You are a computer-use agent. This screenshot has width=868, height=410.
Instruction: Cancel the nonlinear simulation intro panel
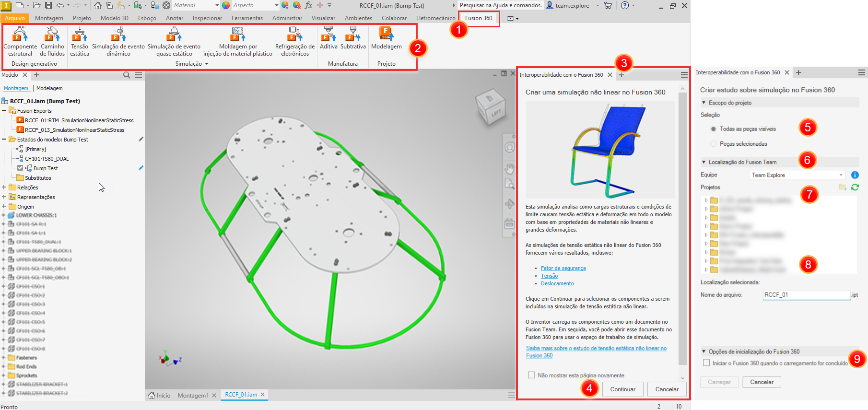click(x=667, y=389)
